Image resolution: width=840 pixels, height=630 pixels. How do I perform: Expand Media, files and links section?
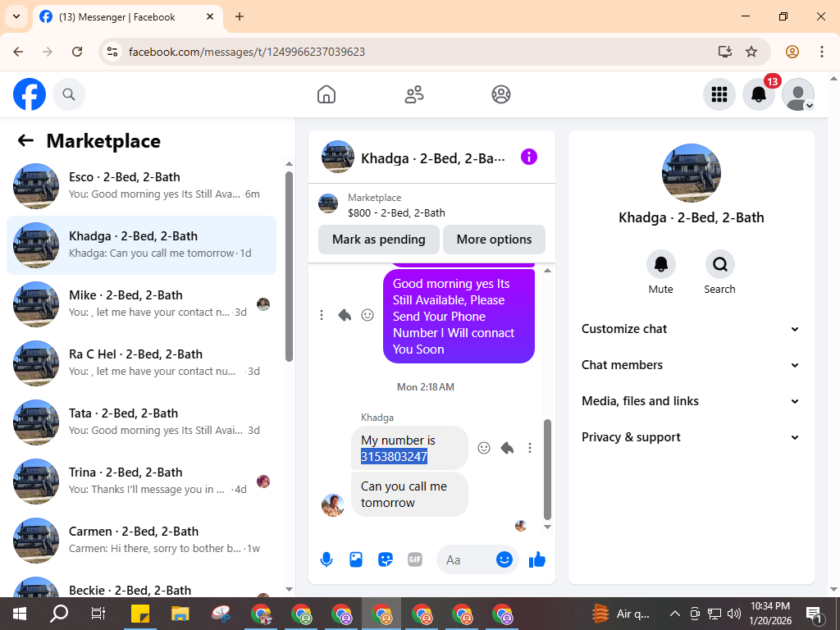click(691, 401)
